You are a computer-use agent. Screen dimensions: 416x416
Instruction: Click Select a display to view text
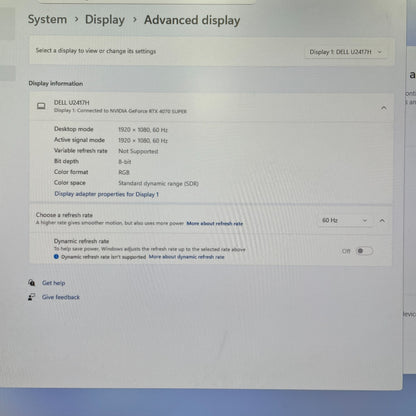pyautogui.click(x=96, y=51)
